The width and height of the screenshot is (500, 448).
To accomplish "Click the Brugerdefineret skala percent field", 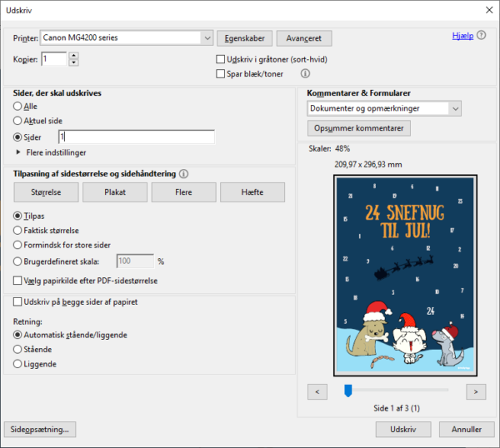I will pyautogui.click(x=135, y=261).
